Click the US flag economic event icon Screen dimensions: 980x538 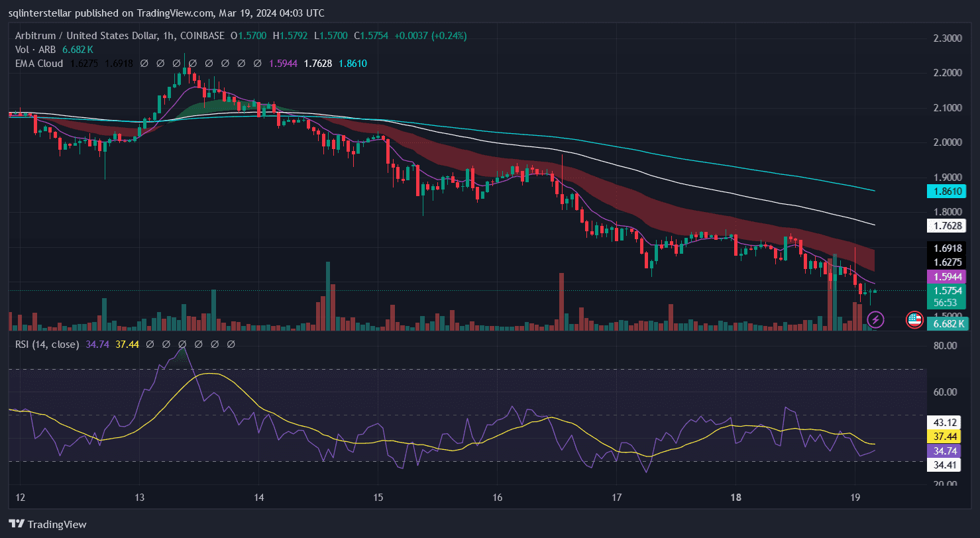tap(914, 320)
